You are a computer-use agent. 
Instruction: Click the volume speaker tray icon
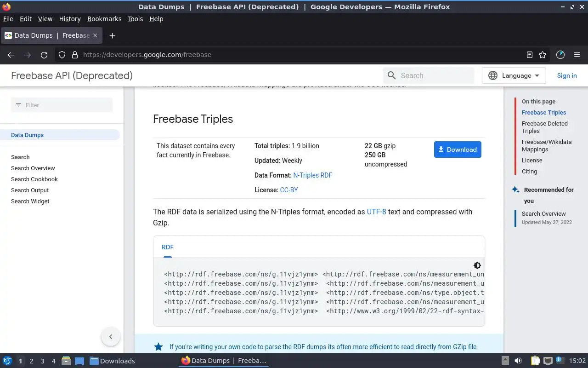click(x=518, y=361)
